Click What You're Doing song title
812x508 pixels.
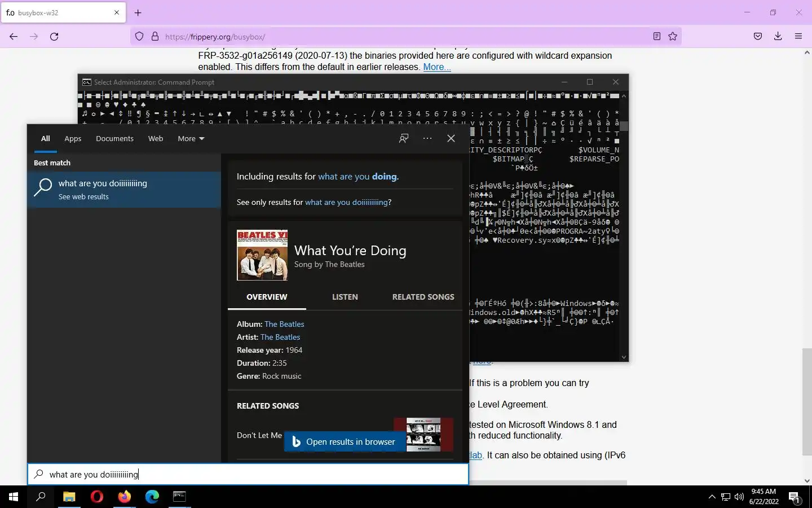click(350, 250)
